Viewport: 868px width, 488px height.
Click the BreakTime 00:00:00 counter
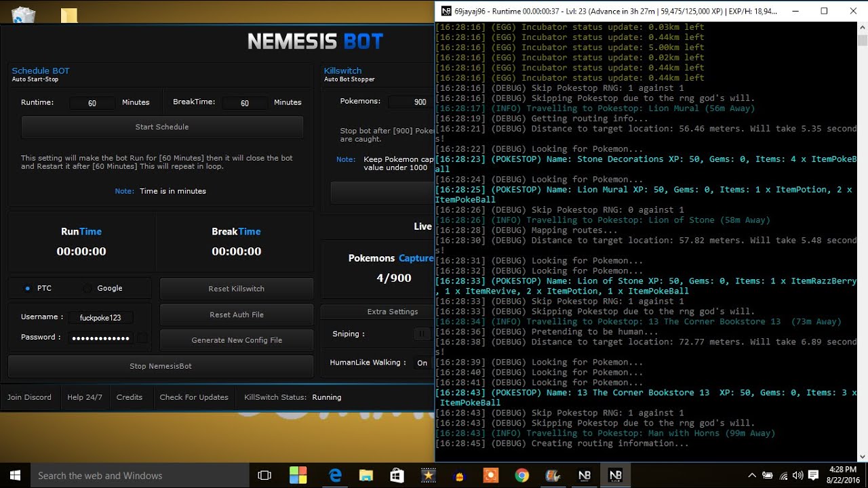coord(236,251)
